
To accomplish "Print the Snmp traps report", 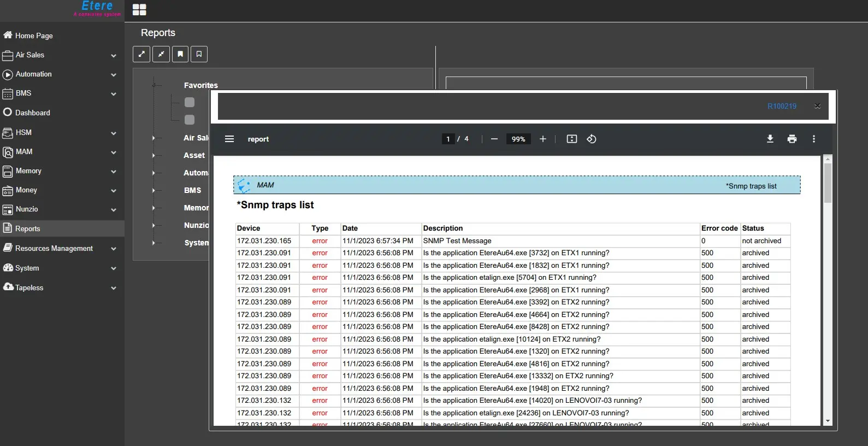I will point(792,139).
